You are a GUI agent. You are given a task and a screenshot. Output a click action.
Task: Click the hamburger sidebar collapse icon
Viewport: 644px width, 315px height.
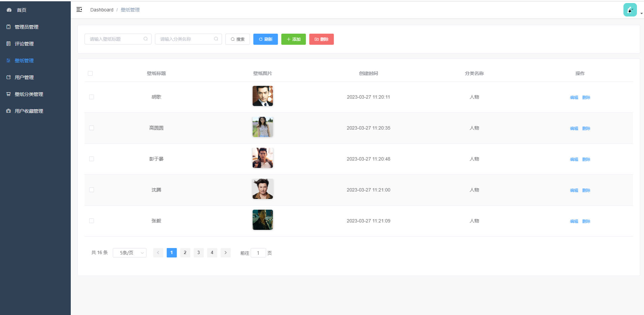(x=79, y=10)
